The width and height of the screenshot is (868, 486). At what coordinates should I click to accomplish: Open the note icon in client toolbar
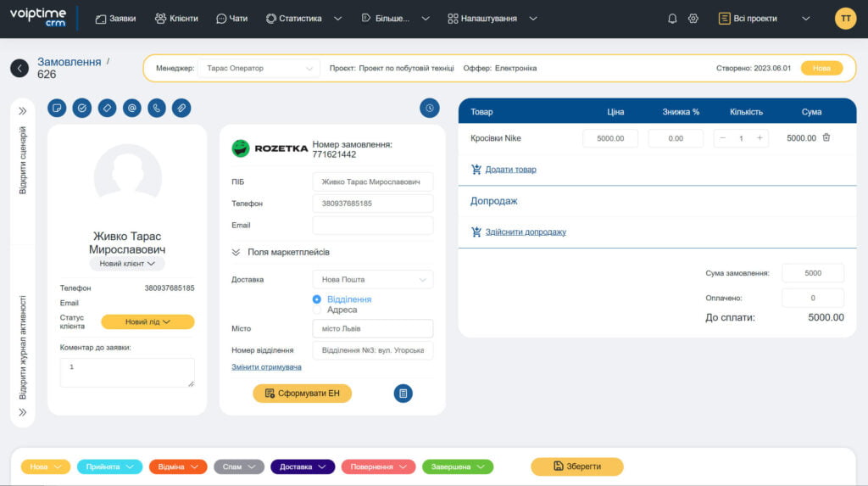tap(57, 108)
